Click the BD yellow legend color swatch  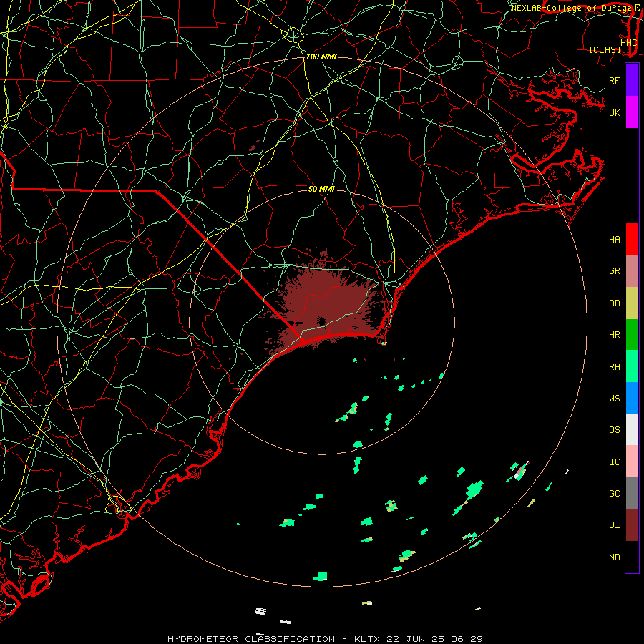632,303
